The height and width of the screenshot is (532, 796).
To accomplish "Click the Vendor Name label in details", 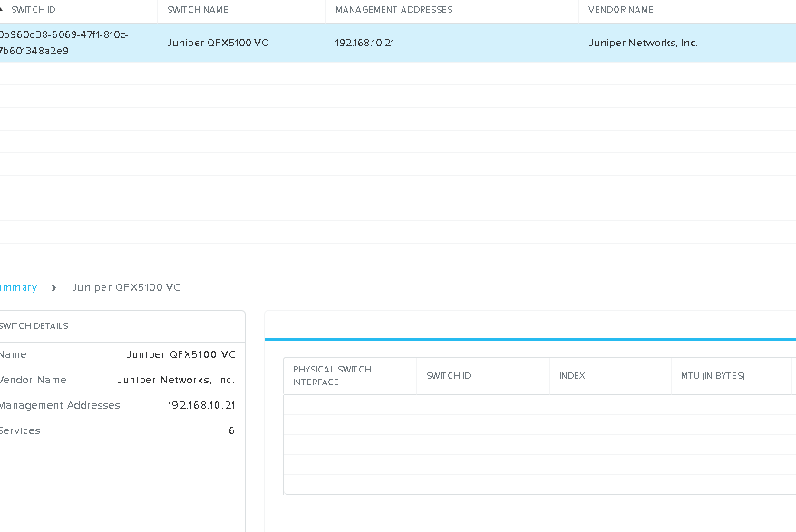I will 33,380.
